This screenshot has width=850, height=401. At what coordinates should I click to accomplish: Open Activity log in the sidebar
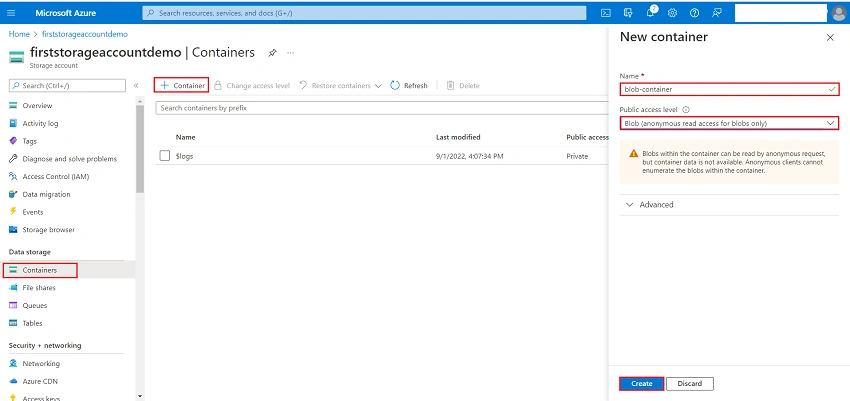[40, 124]
